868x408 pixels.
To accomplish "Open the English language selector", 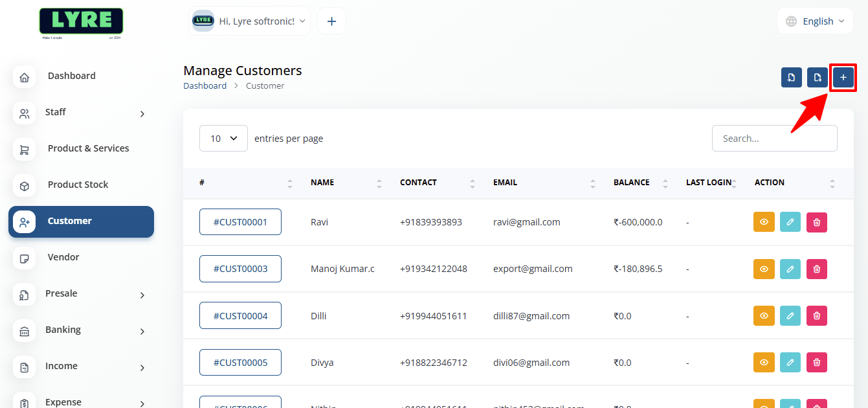I will 815,21.
